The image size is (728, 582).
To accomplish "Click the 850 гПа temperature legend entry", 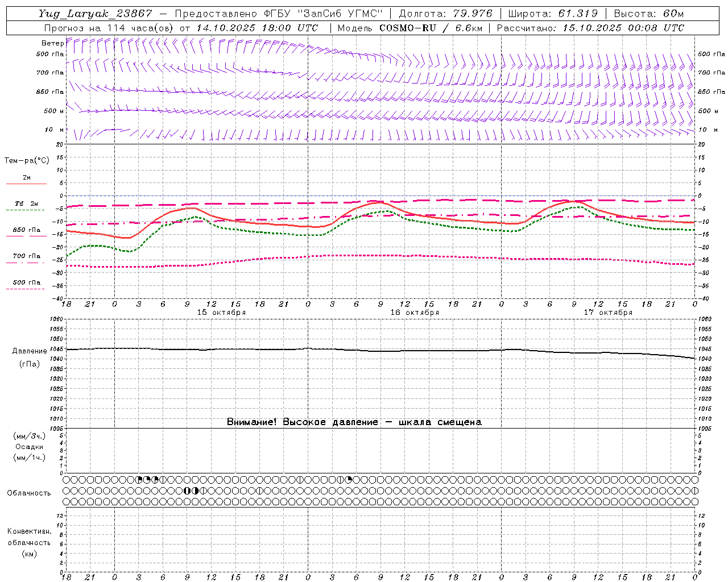I will click(x=26, y=230).
